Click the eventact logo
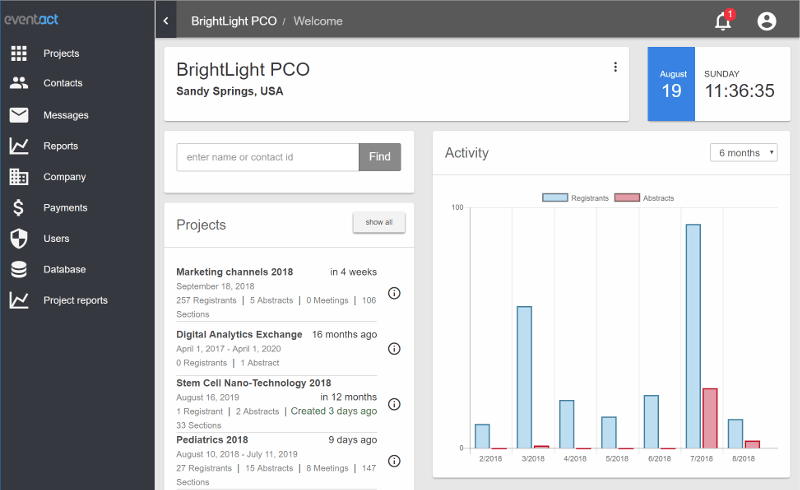Viewport: 800px width, 490px height. 32,19
